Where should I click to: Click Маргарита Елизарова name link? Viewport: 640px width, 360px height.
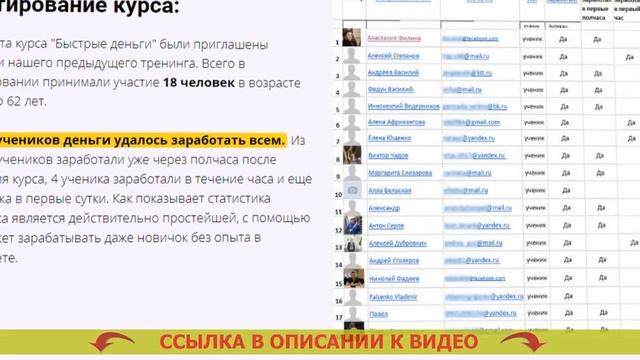[x=400, y=173]
